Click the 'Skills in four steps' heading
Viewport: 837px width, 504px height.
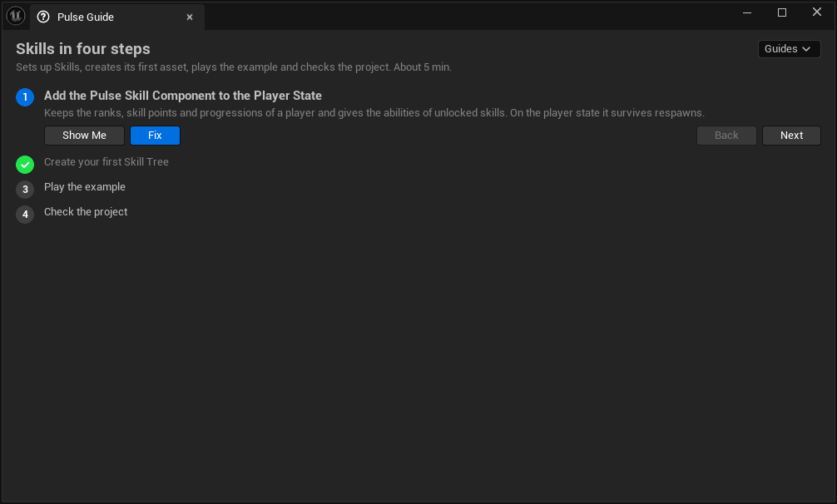pos(82,49)
